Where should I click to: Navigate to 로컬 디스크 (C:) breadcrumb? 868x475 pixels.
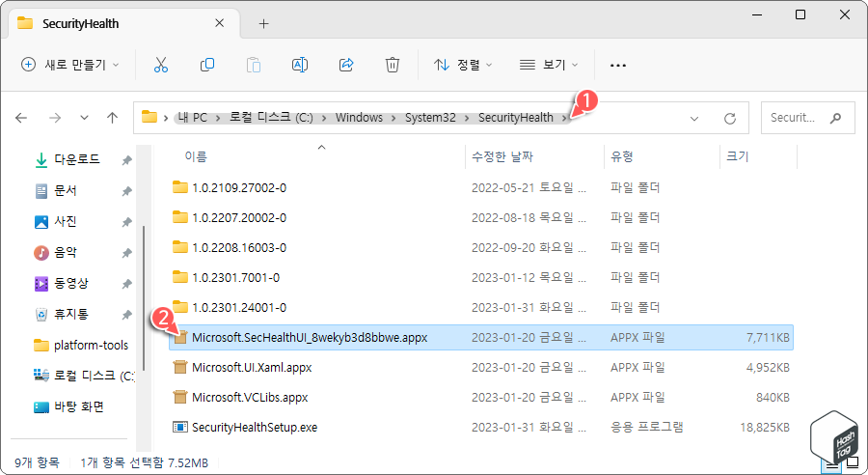click(x=271, y=118)
